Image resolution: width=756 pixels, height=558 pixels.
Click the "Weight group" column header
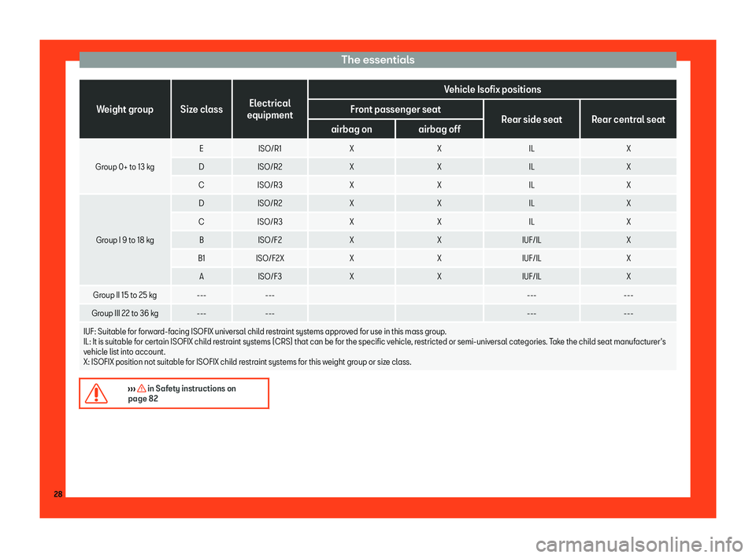point(124,110)
